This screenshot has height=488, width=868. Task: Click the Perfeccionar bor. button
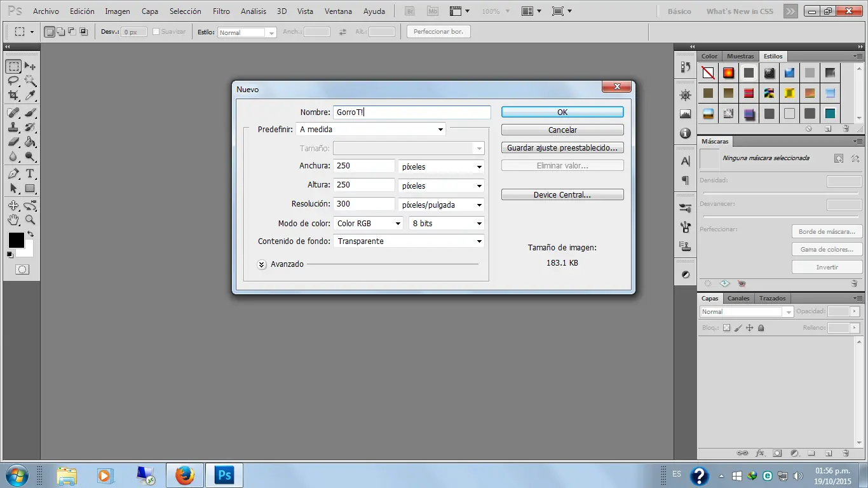(438, 32)
